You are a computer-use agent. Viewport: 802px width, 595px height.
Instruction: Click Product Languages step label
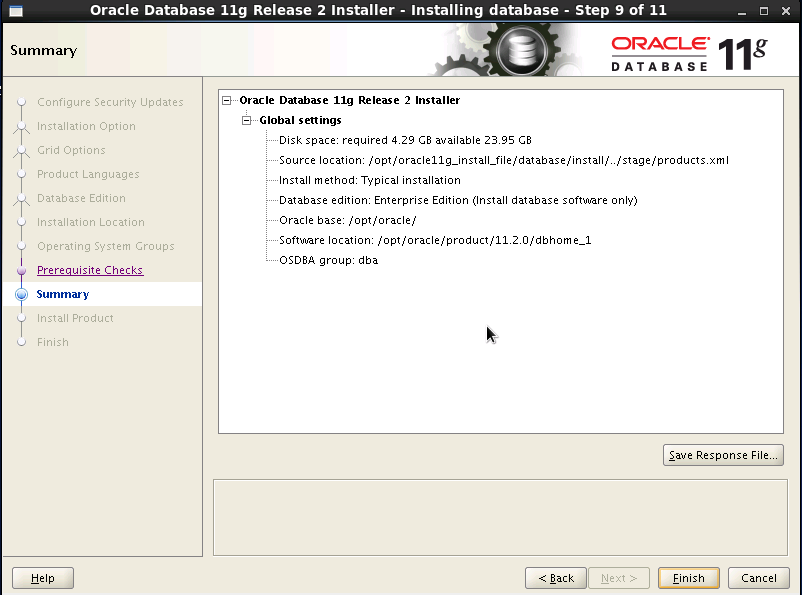pos(88,174)
